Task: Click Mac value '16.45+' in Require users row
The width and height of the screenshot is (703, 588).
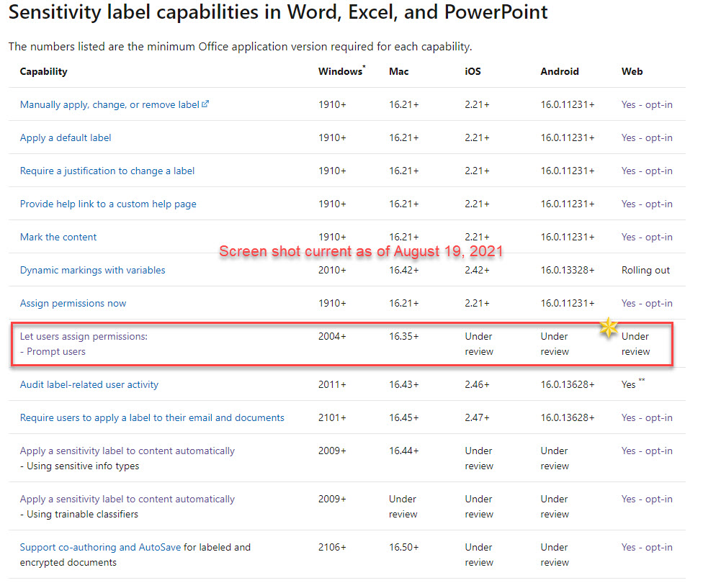Action: 404,418
